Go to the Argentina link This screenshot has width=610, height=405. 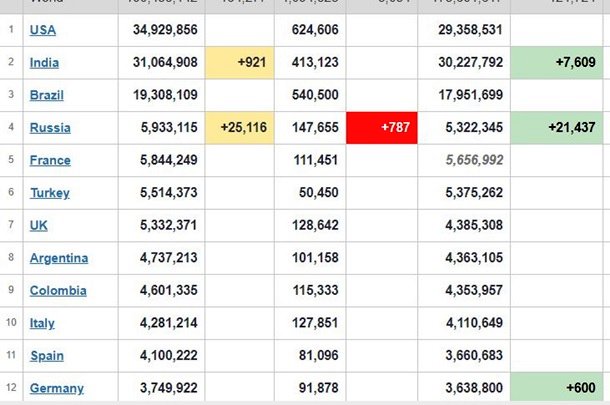point(59,258)
